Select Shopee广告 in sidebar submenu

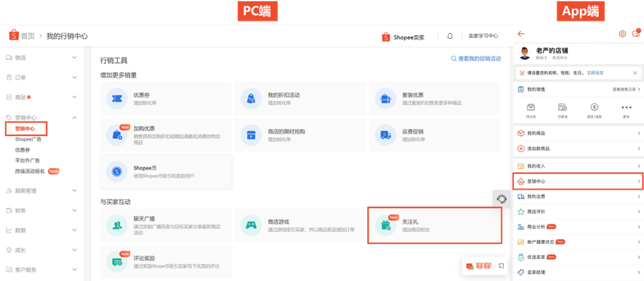[x=28, y=139]
